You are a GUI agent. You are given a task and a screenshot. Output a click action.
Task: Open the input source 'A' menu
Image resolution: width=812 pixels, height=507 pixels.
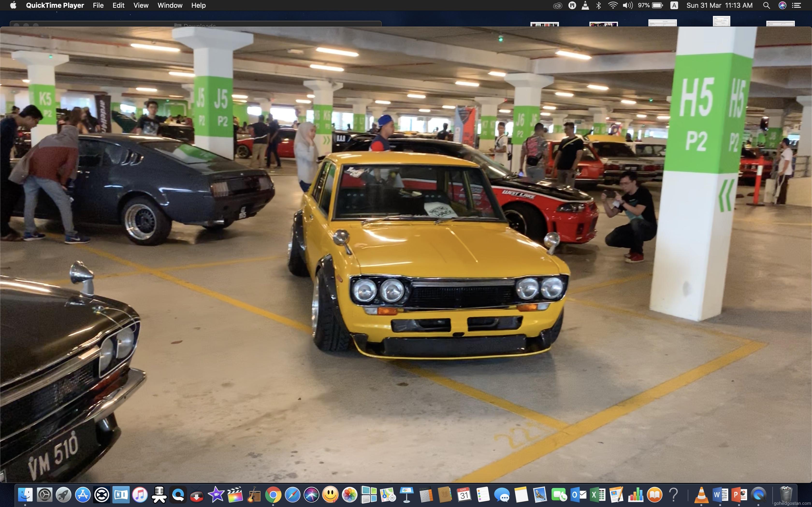click(674, 5)
